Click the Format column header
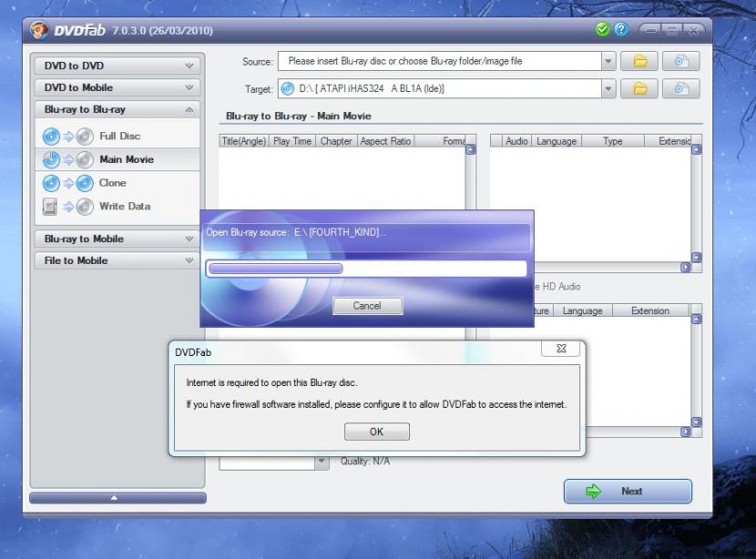This screenshot has width=756, height=559. click(440, 141)
